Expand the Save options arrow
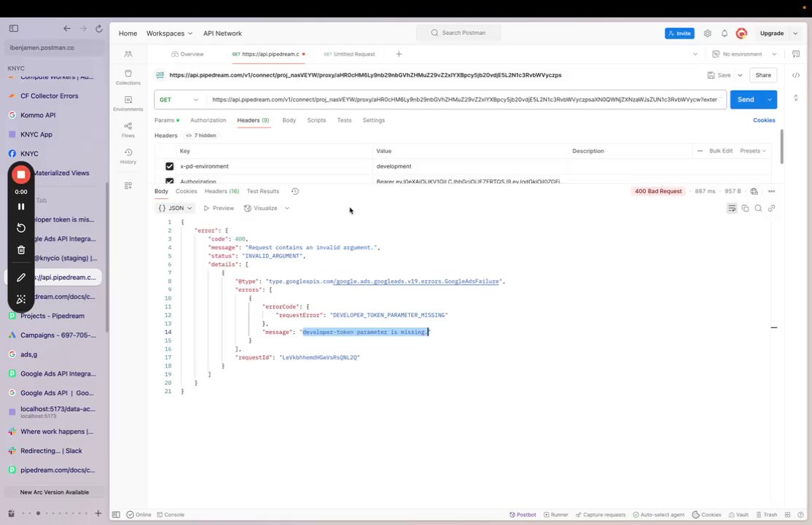This screenshot has height=525, width=812. [x=740, y=75]
